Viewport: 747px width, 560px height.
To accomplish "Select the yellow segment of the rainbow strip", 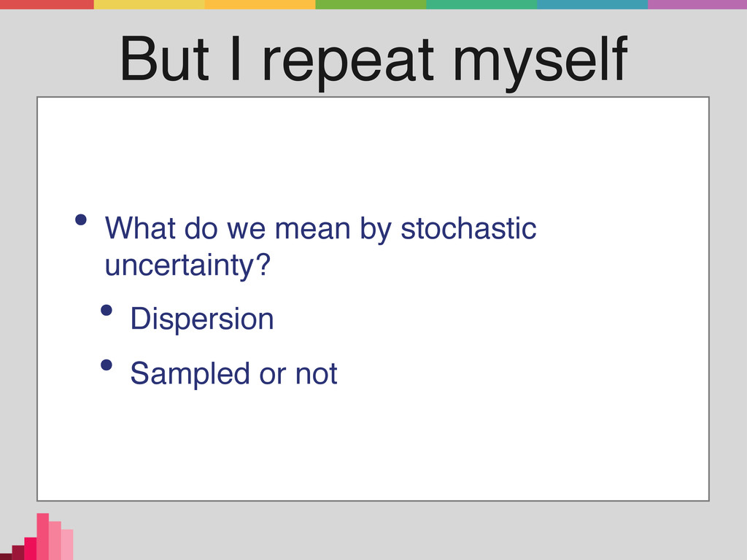I will [x=149, y=4].
